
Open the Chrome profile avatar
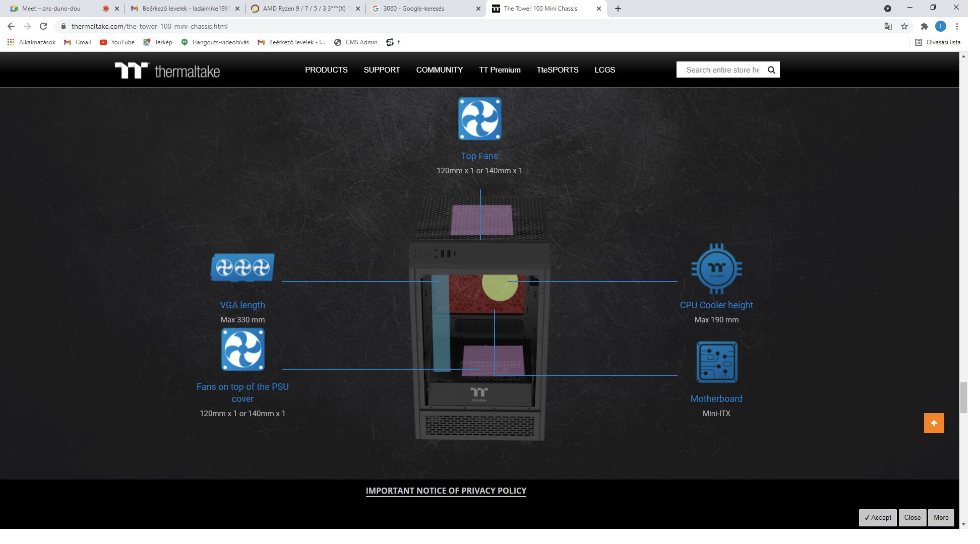(x=940, y=26)
